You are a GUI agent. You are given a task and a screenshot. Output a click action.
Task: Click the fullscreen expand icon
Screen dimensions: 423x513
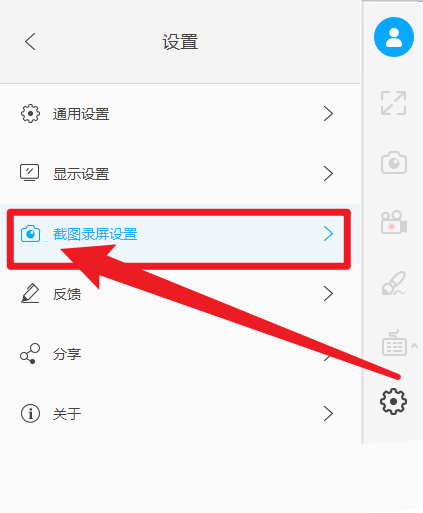tap(394, 103)
